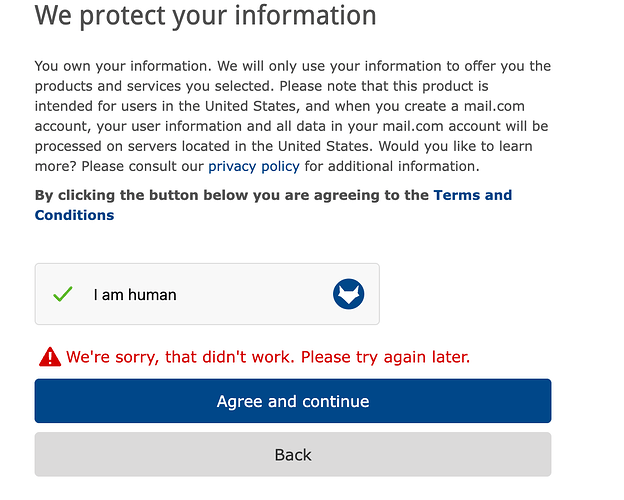Click the red error message text
Image resolution: width=624 pixels, height=500 pixels.
[x=268, y=357]
